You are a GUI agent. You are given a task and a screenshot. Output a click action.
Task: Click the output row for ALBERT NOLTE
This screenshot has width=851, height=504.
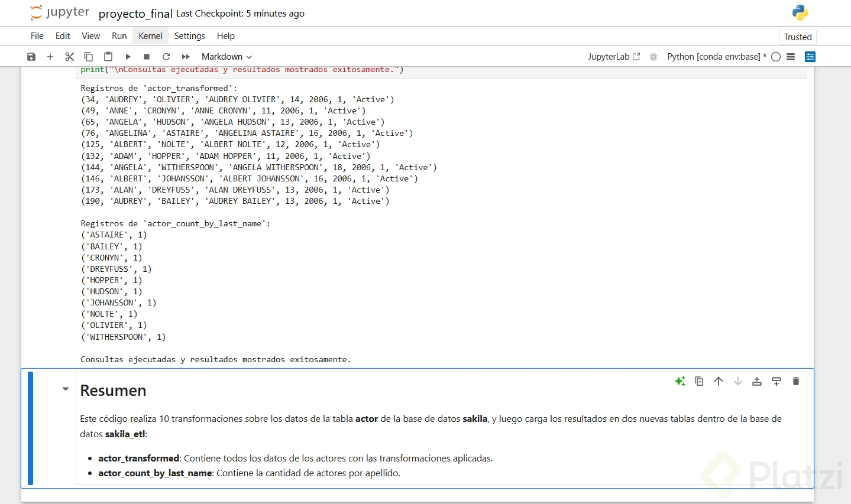231,145
